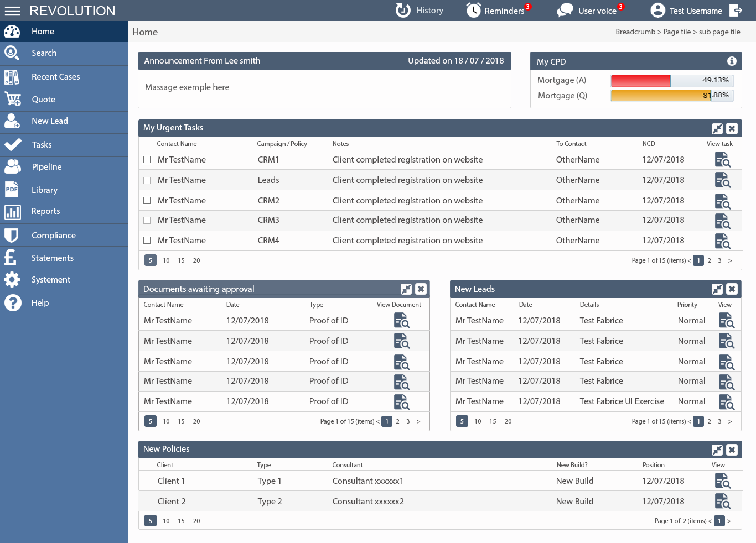This screenshot has width=756, height=543.
Task: Tick checkbox for CRM4 task
Action: [x=147, y=241]
